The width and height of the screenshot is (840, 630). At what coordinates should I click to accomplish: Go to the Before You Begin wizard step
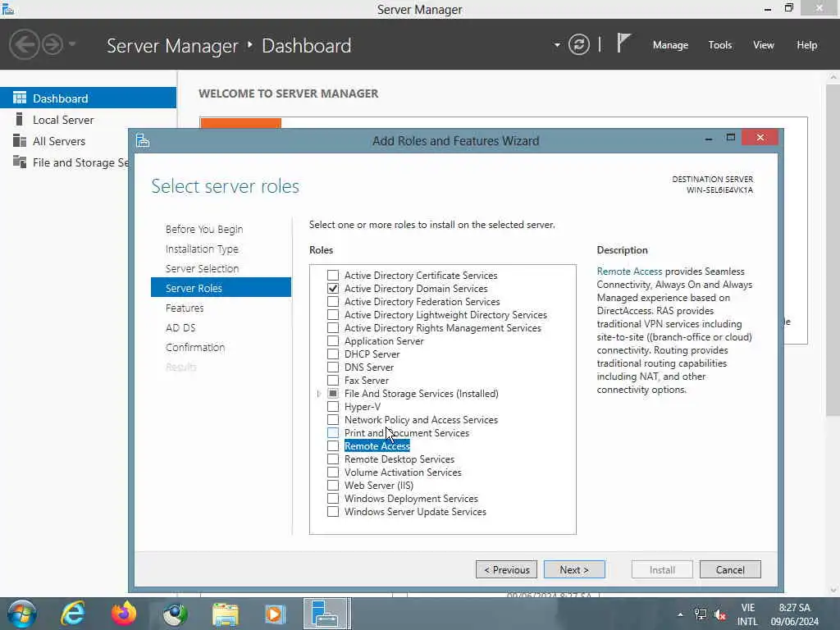[204, 230]
